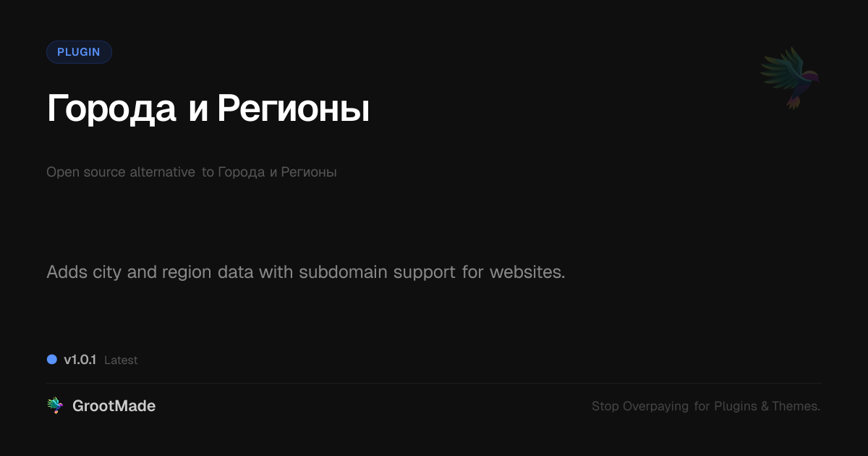
Task: Click the small GrootMade bird icon
Action: tap(55, 406)
